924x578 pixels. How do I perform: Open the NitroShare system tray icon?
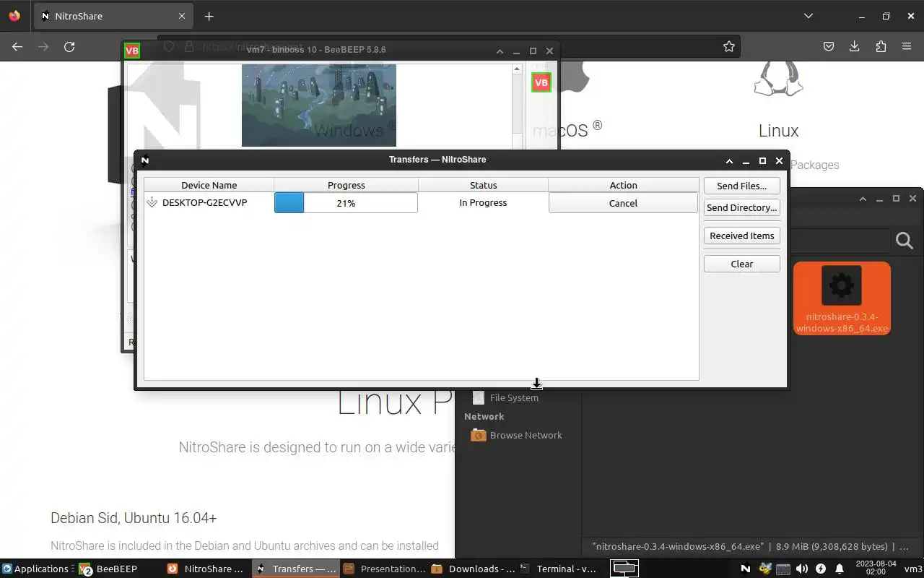click(x=746, y=569)
